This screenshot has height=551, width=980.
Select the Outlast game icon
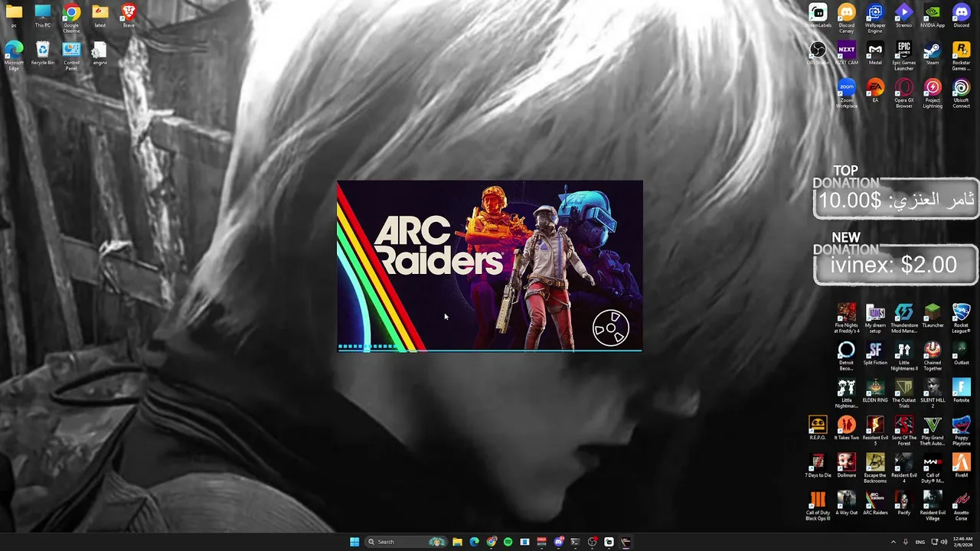[961, 354]
